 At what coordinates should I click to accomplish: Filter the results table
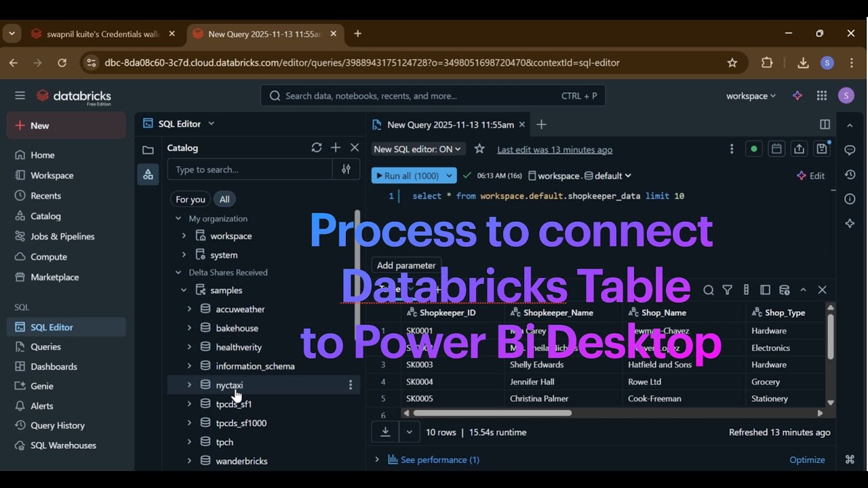pos(728,290)
